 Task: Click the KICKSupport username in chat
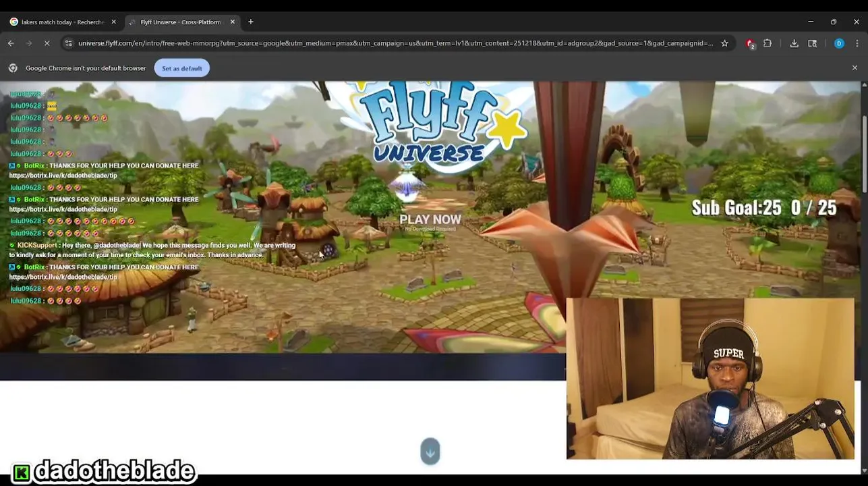[x=37, y=245]
